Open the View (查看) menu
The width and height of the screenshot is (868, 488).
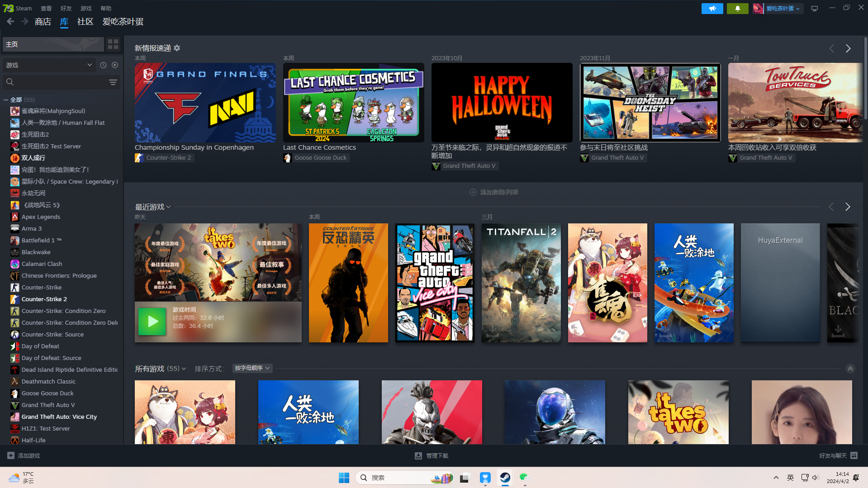(x=46, y=8)
